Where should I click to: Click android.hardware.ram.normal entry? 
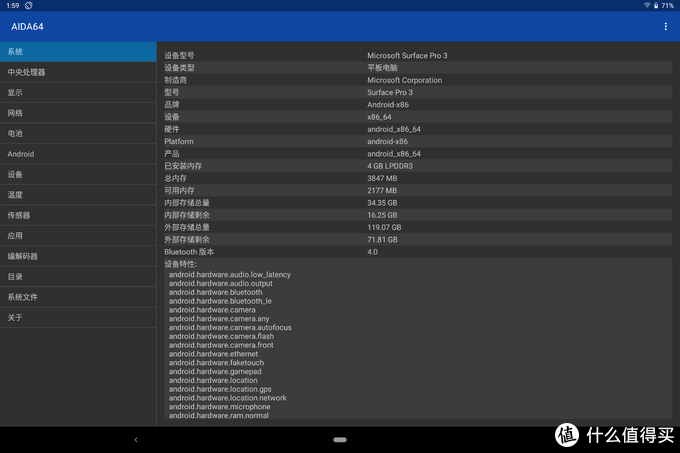[219, 415]
